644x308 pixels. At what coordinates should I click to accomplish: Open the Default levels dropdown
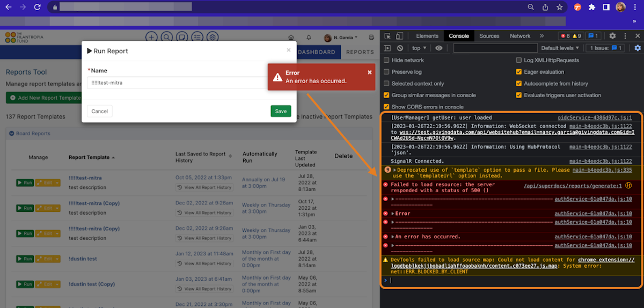click(560, 48)
